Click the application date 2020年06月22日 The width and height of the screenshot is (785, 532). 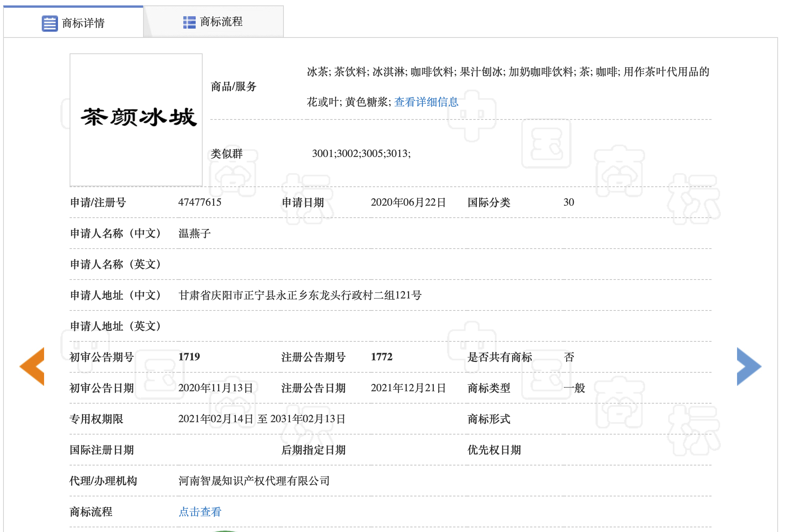[x=408, y=202]
